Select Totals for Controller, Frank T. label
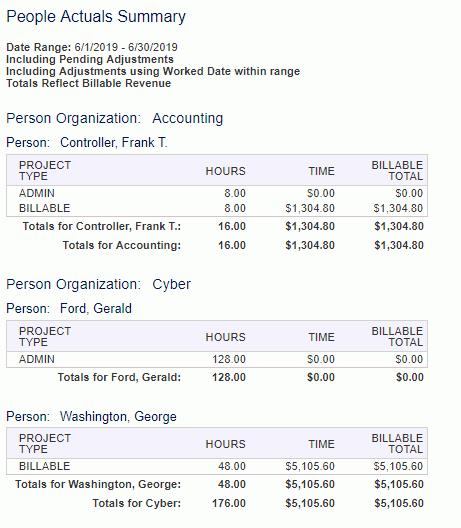 [102, 226]
